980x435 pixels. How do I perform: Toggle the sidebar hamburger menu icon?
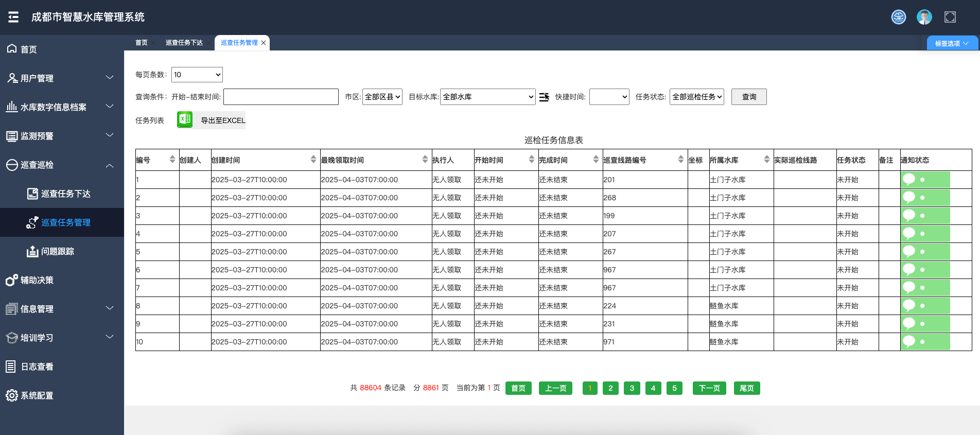tap(13, 17)
